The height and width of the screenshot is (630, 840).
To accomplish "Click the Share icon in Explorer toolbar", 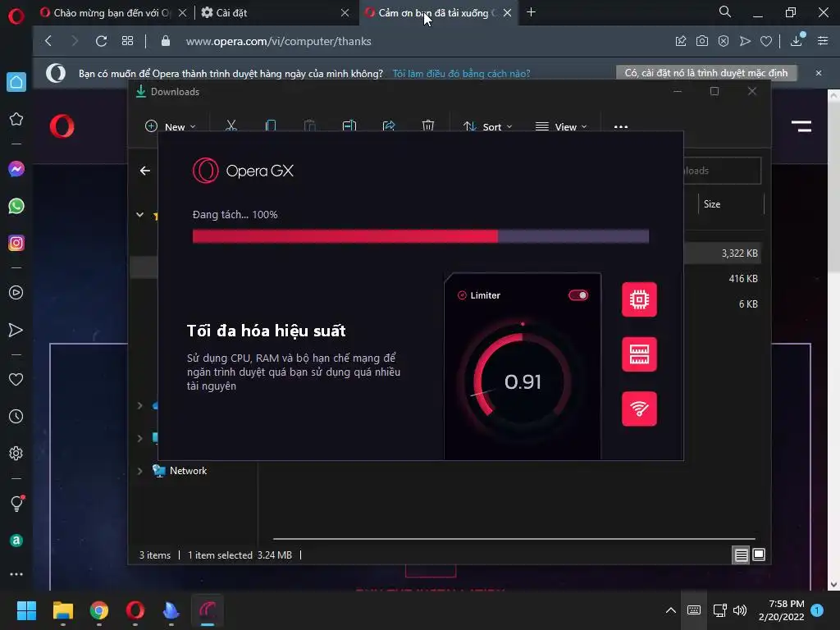I will [388, 126].
